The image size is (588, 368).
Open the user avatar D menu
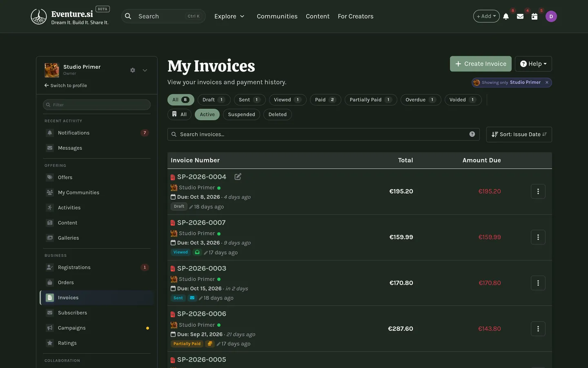tap(551, 16)
